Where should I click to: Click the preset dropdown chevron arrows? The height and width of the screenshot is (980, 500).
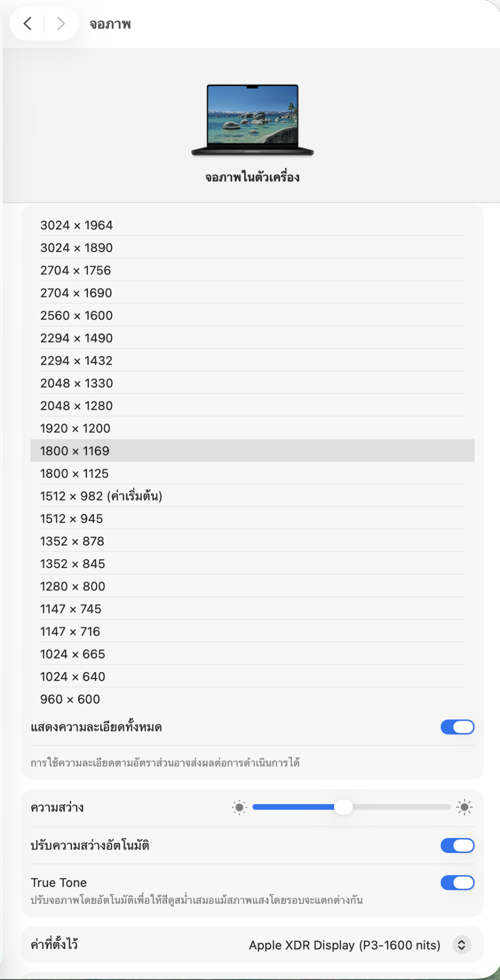pyautogui.click(x=461, y=945)
